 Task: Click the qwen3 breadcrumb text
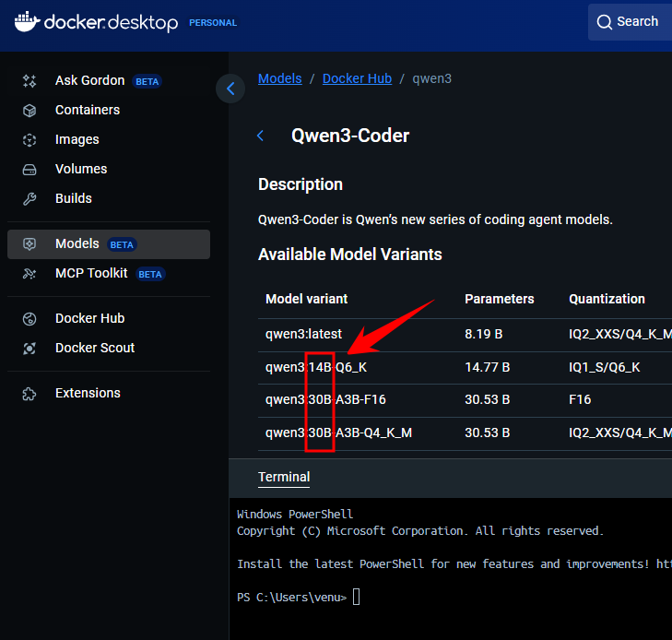431,79
